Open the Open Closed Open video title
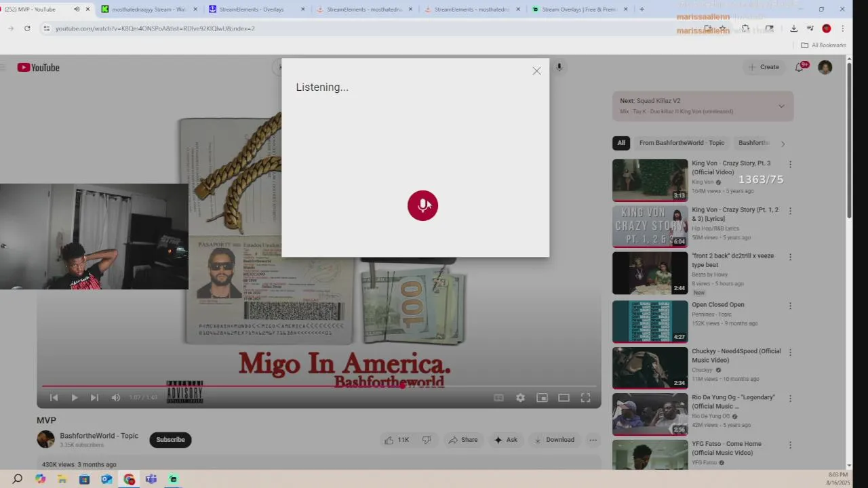The image size is (868, 488). pyautogui.click(x=717, y=305)
